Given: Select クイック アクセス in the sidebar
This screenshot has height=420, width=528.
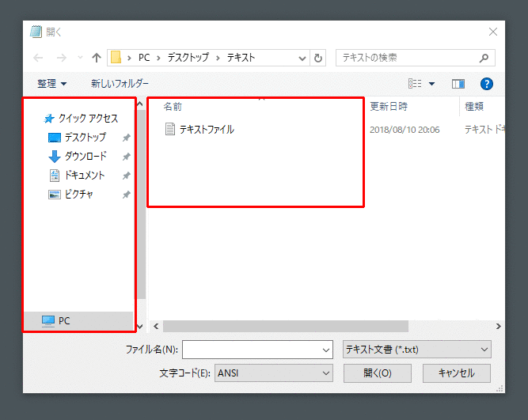Looking at the screenshot, I should (87, 118).
